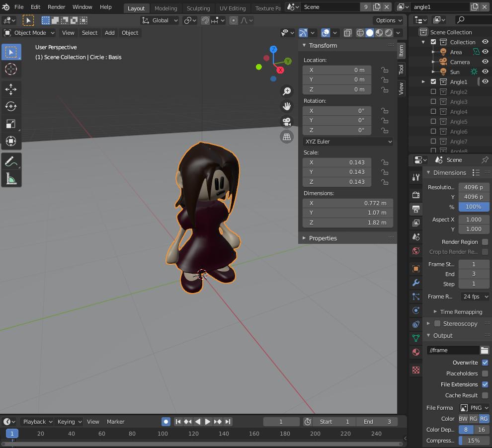
Task: Jump to the first frame
Action: click(x=178, y=422)
